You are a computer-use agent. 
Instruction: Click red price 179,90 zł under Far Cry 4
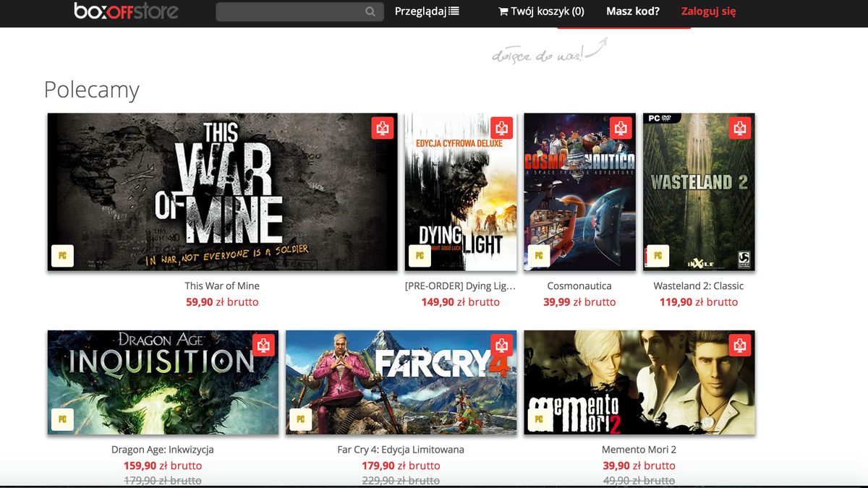pos(401,466)
